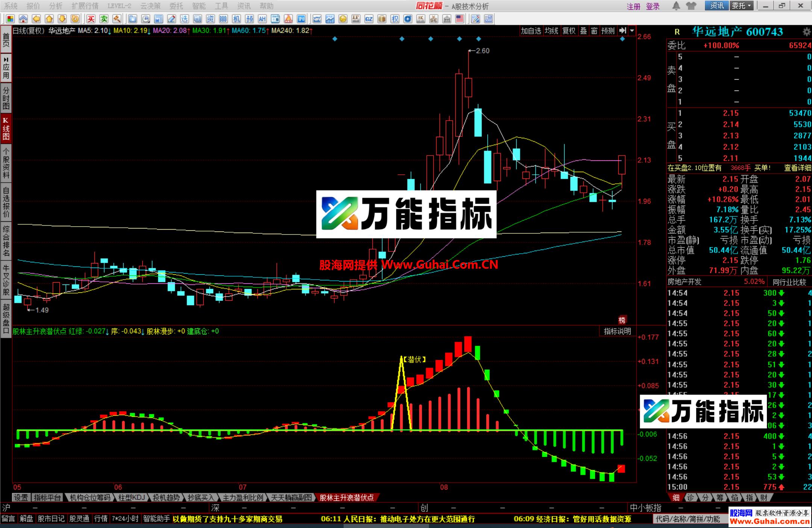The height and width of the screenshot is (528, 812).
Task: Expand the 代码/名称/简拼/功能 search box
Action: pos(688,519)
